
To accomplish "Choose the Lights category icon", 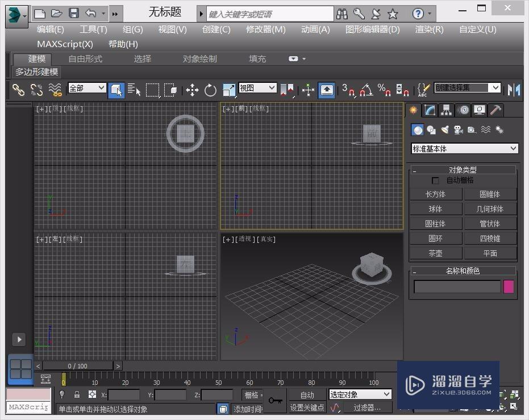I will tap(445, 130).
